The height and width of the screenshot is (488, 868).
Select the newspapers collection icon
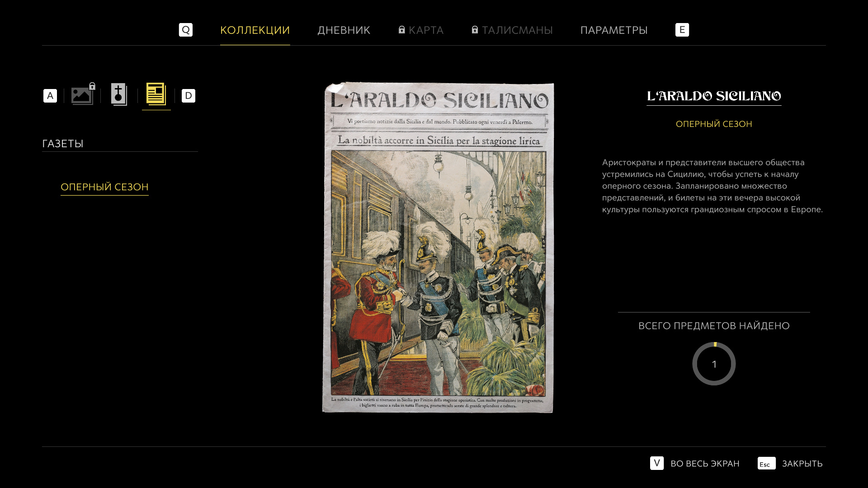click(x=156, y=94)
